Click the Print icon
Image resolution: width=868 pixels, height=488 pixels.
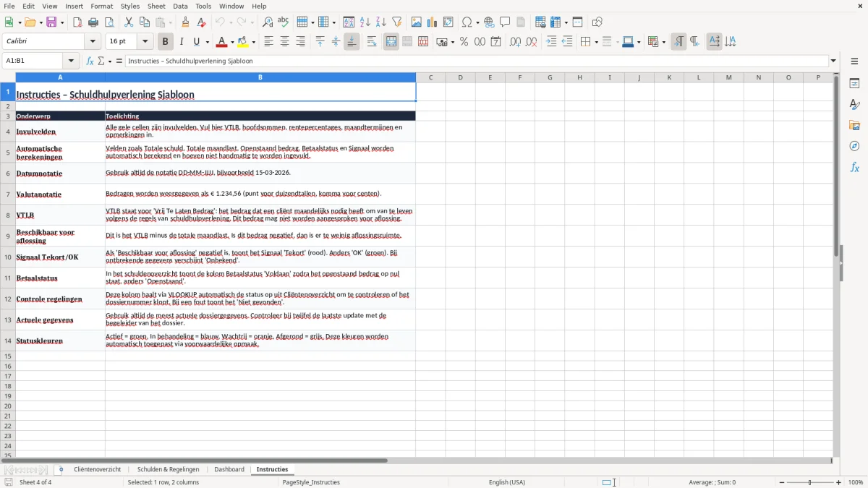[x=93, y=22]
